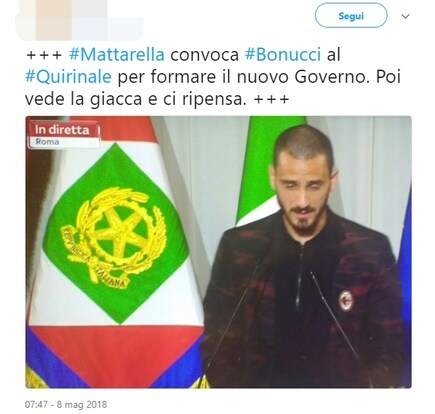Click the 'Roma' location label in image
Viewport: 435px width, 414px height.
[x=47, y=142]
